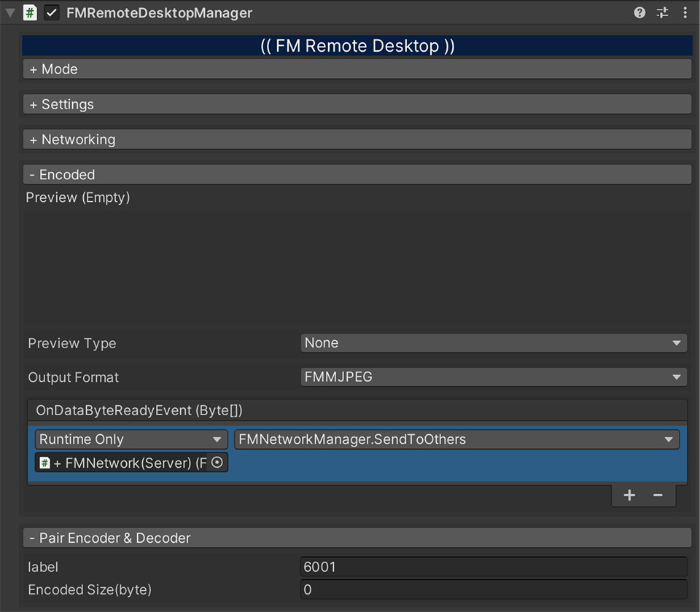
Task: Open the component presets icon
Action: [x=662, y=12]
